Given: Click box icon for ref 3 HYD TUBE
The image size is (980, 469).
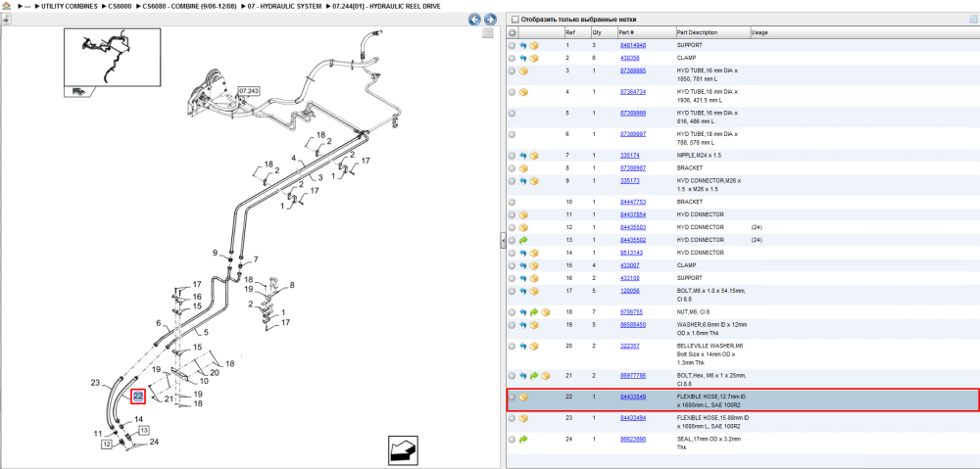Looking at the screenshot, I should 523,71.
